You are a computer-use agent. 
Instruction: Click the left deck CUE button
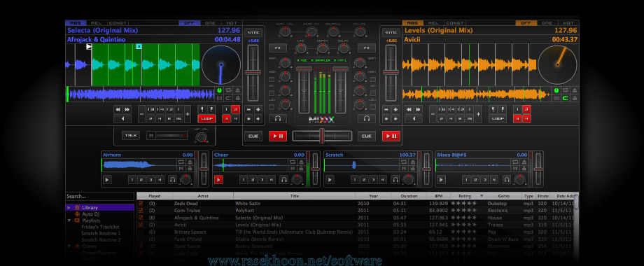coord(253,136)
